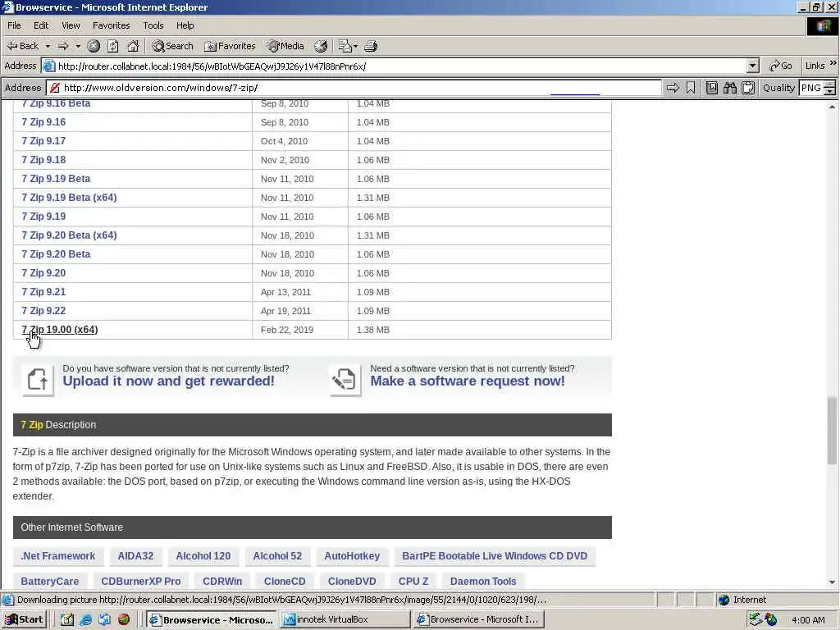
Task: Click the IE router.collabnet.local address field
Action: (400, 66)
